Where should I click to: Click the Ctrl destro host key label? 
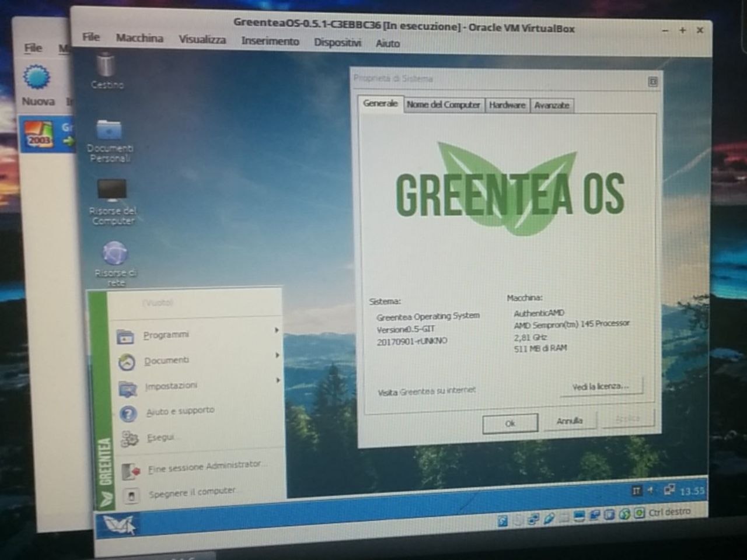coord(669,512)
